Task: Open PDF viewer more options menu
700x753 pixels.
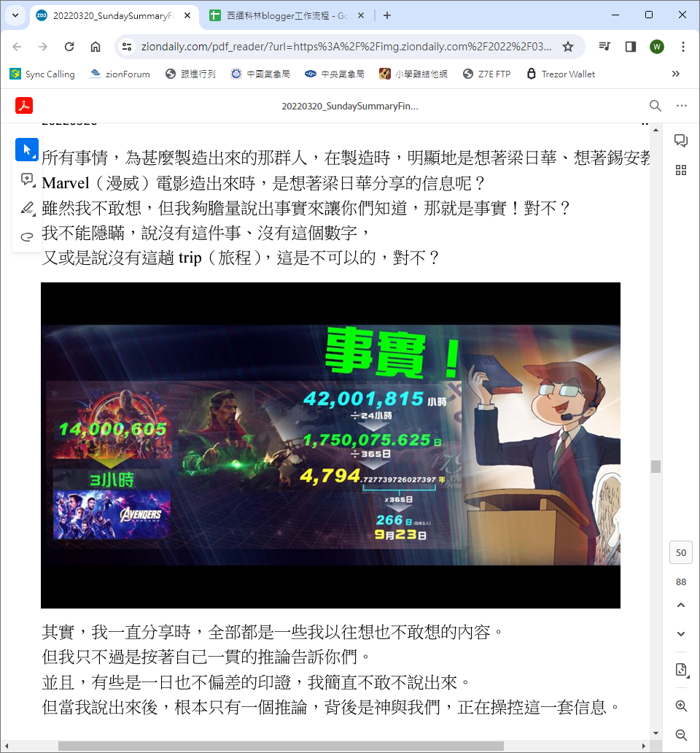Action: pos(681,106)
